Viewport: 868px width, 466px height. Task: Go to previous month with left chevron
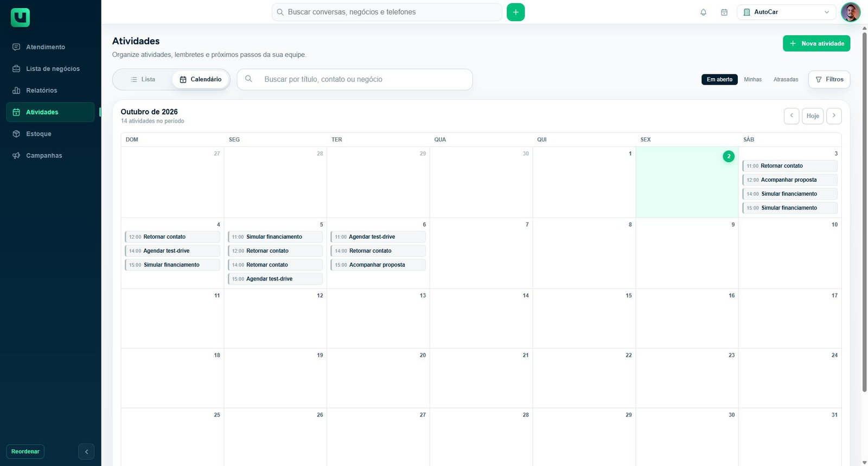(792, 116)
